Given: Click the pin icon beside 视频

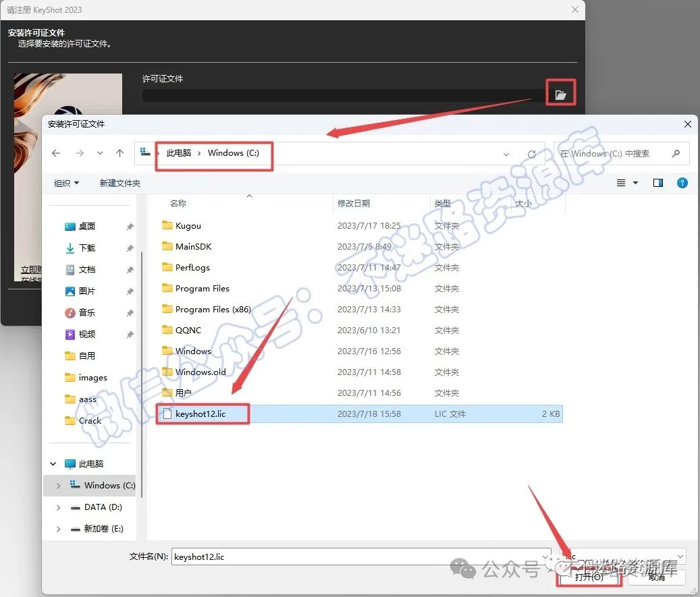Looking at the screenshot, I should (130, 335).
